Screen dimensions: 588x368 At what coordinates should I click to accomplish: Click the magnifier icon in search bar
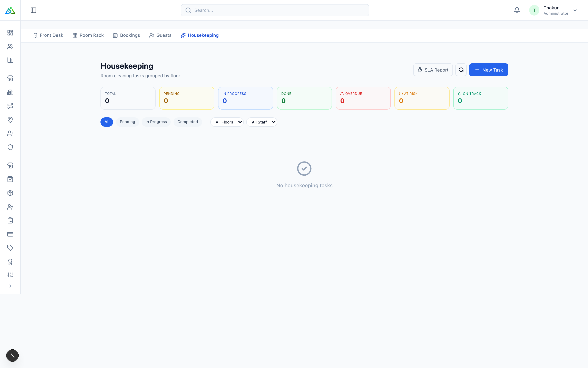click(188, 10)
